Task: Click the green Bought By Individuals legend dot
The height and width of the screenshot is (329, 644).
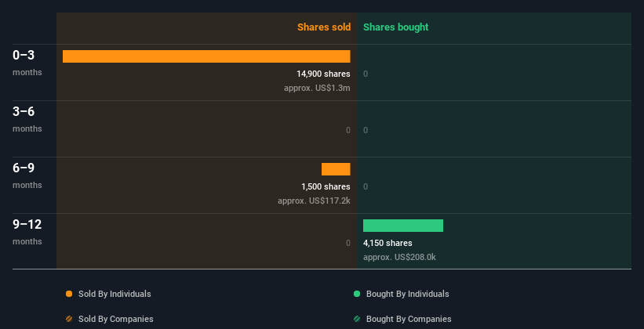Action: pyautogui.click(x=357, y=294)
